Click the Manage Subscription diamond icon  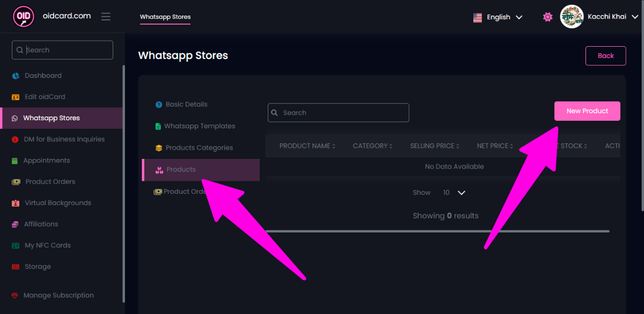(14, 295)
